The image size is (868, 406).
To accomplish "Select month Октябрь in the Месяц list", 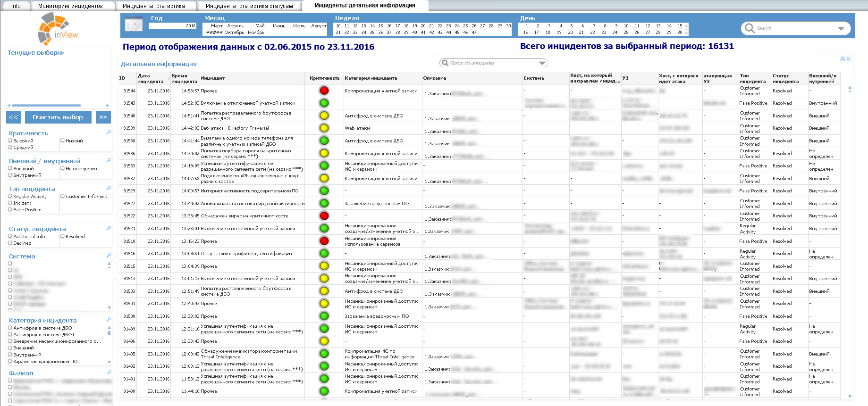I will pyautogui.click(x=234, y=33).
